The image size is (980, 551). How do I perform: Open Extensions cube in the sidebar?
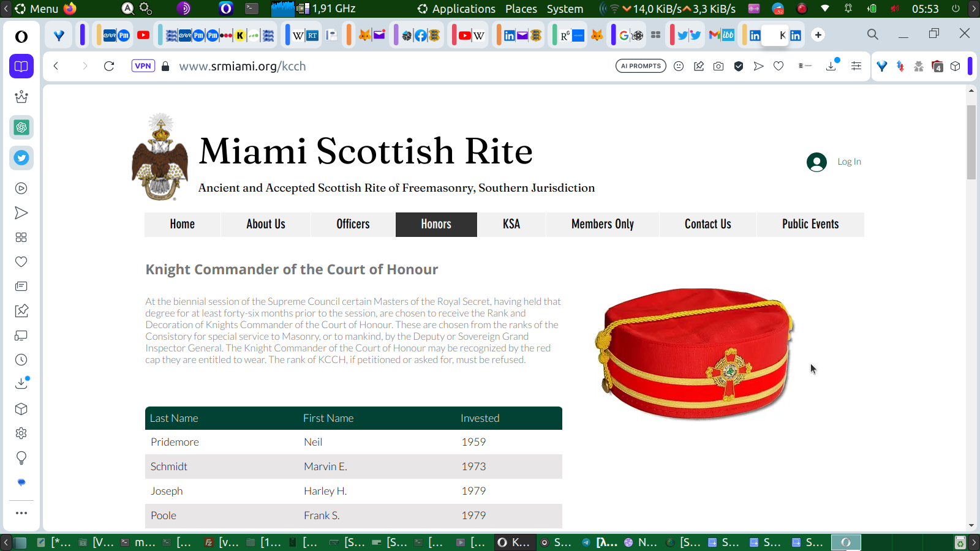[21, 409]
